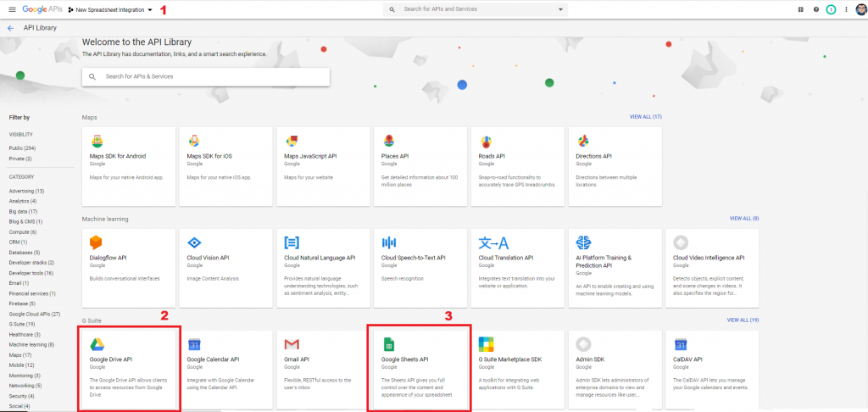The width and height of the screenshot is (868, 412).
Task: Click the Cloud Translation API icon
Action: click(493, 242)
